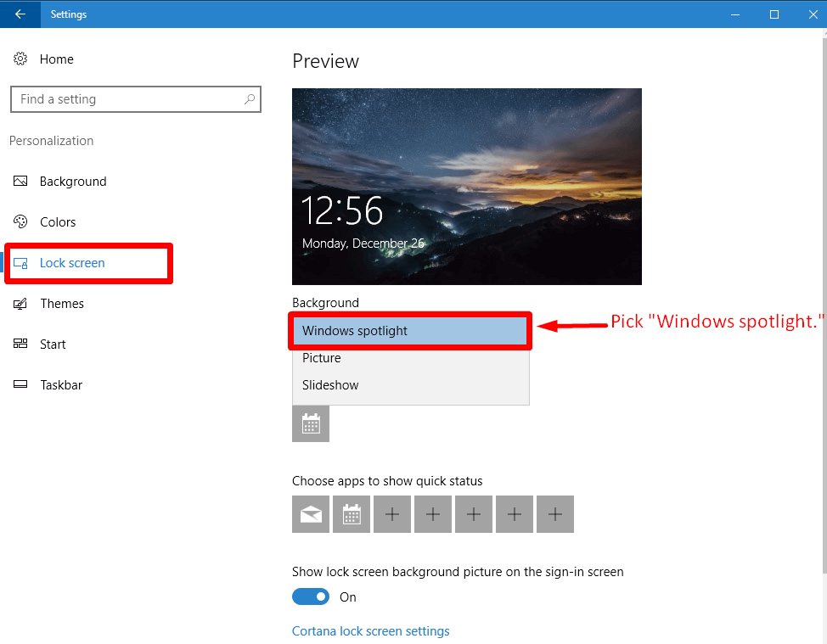Maximize the Settings window
Image resolution: width=827 pixels, height=644 pixels.
click(774, 14)
